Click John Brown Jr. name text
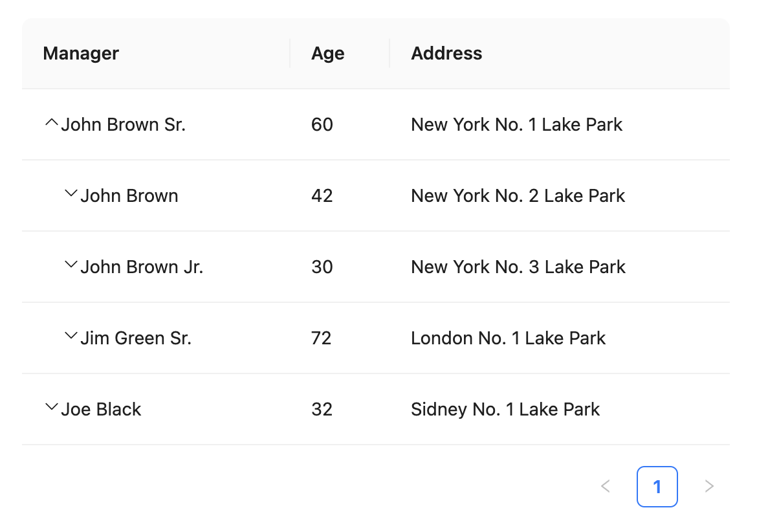This screenshot has width=757, height=532. (142, 267)
